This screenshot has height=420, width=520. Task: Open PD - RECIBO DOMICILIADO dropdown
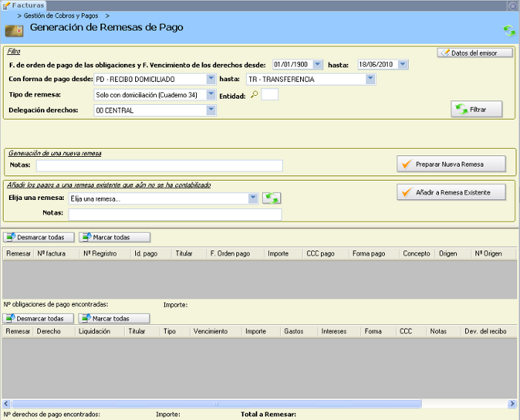pos(211,79)
